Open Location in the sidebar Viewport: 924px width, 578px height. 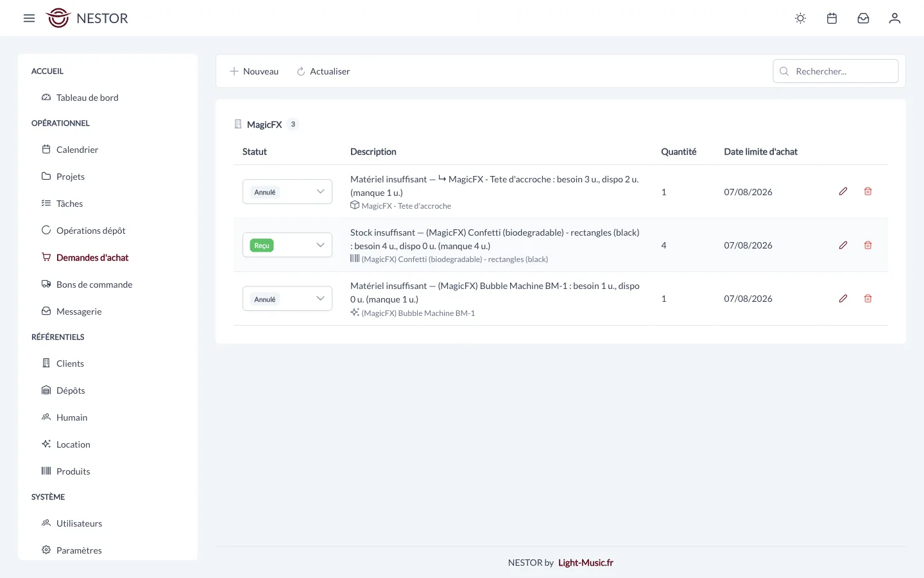[73, 444]
